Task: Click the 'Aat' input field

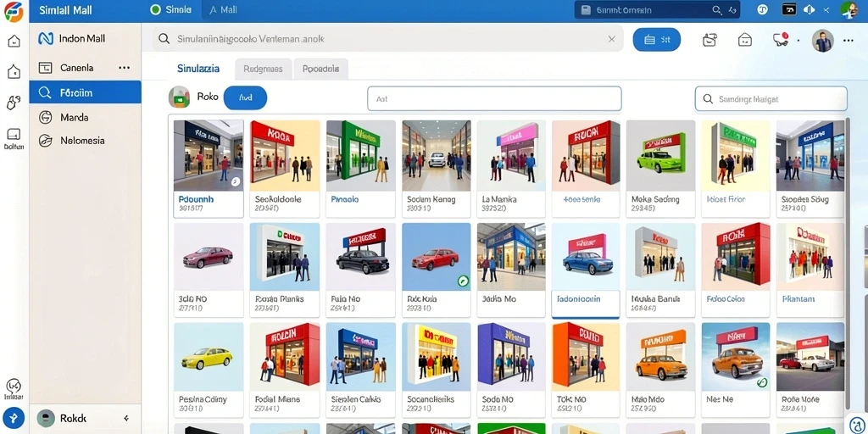Action: (x=494, y=98)
